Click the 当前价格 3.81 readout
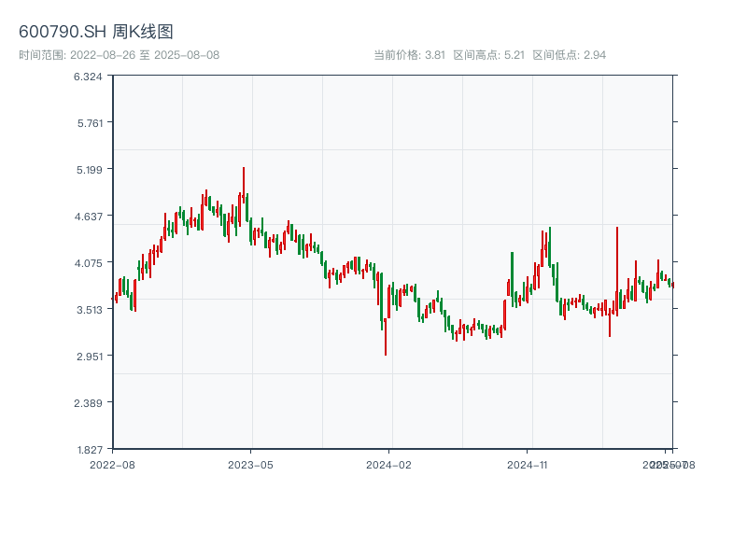 tap(409, 55)
